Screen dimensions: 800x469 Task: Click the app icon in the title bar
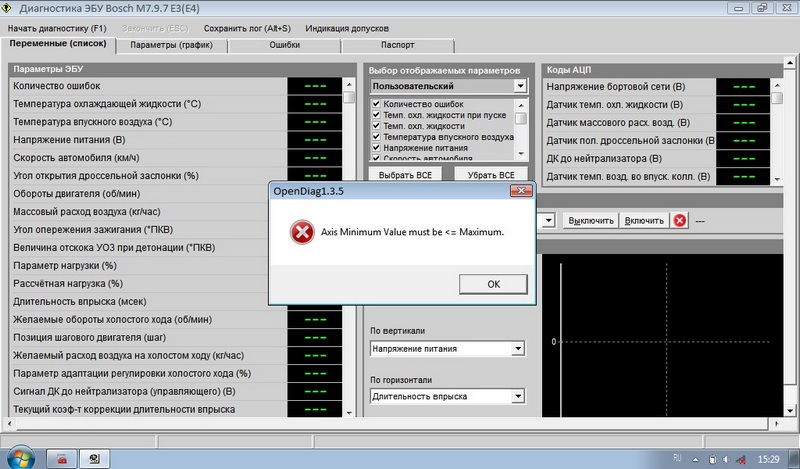[7, 8]
